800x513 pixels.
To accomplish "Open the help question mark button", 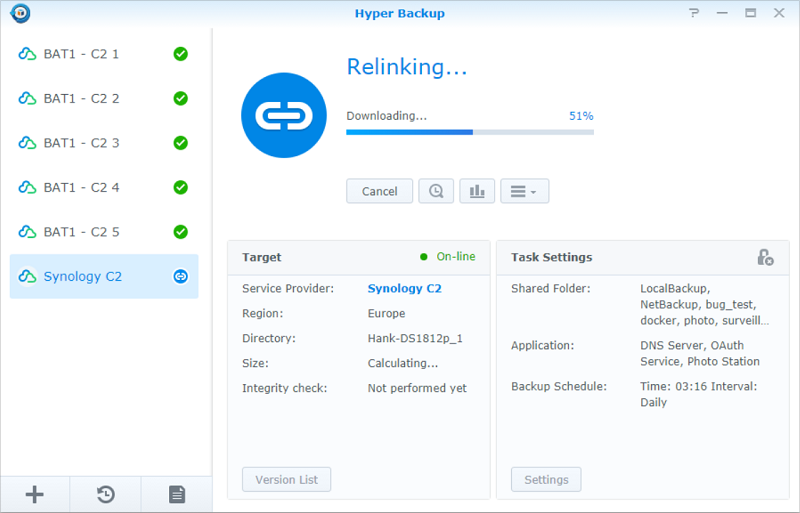I will 695,13.
